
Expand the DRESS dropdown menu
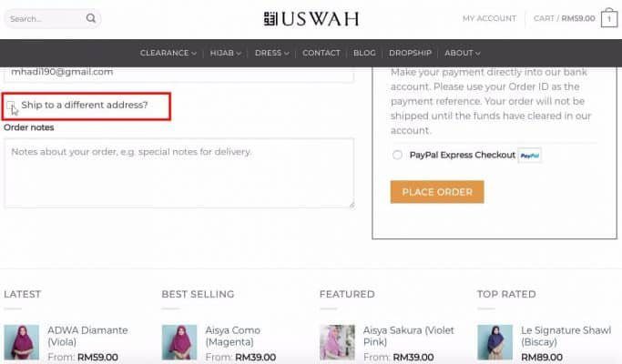click(271, 53)
